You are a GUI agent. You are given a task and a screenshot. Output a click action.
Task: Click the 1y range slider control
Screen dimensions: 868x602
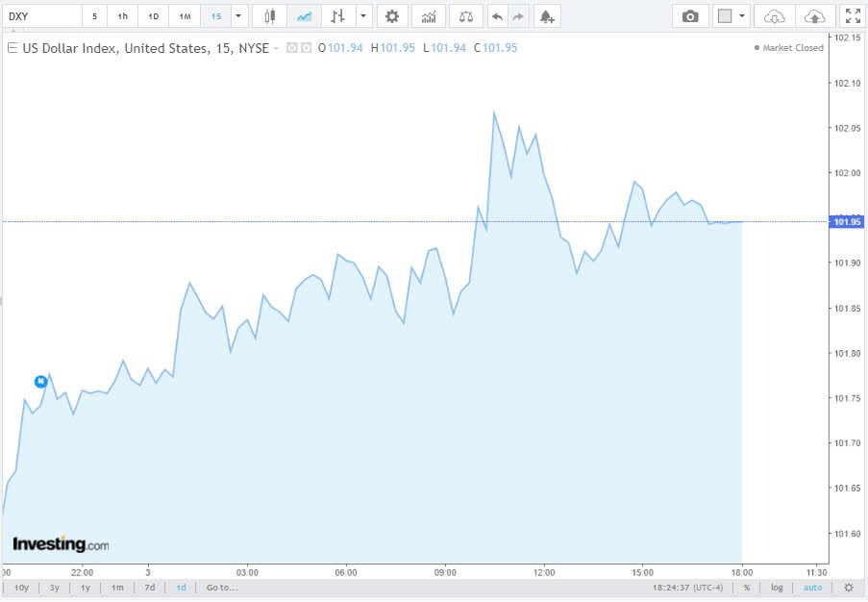85,587
